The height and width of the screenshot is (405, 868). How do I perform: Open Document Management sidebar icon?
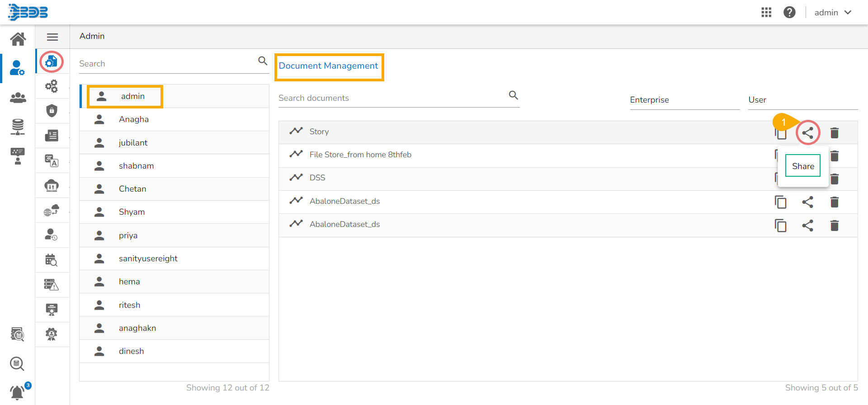click(52, 61)
